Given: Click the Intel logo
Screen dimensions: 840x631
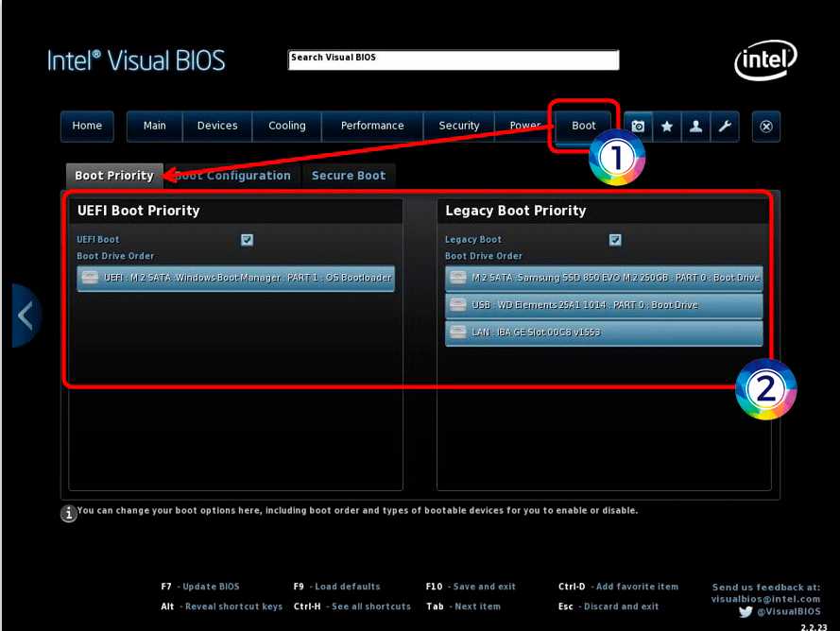Looking at the screenshot, I should pos(765,60).
